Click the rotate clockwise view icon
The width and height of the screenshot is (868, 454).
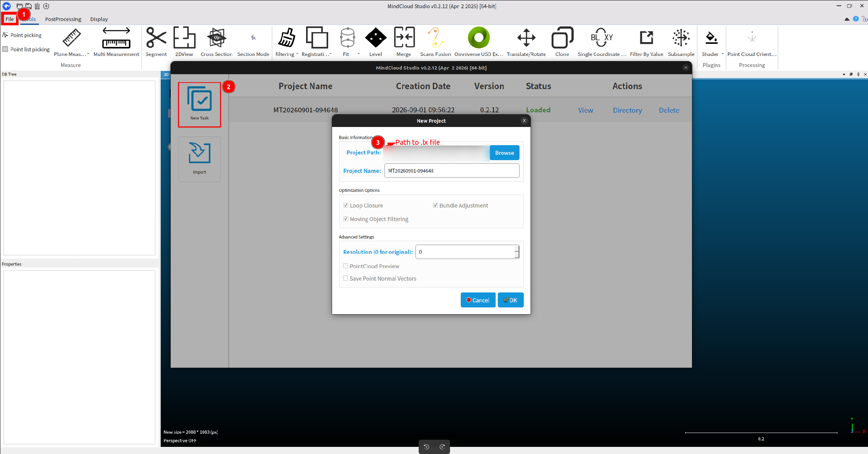coord(442,447)
